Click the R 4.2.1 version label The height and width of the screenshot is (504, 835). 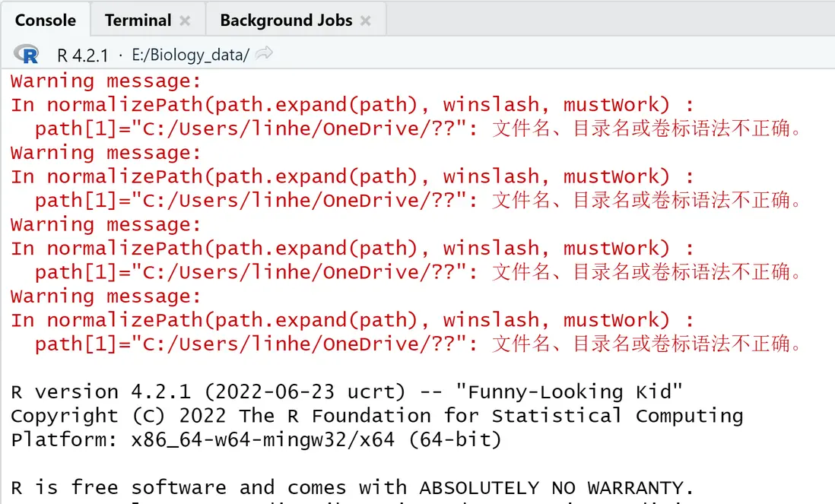pyautogui.click(x=83, y=55)
